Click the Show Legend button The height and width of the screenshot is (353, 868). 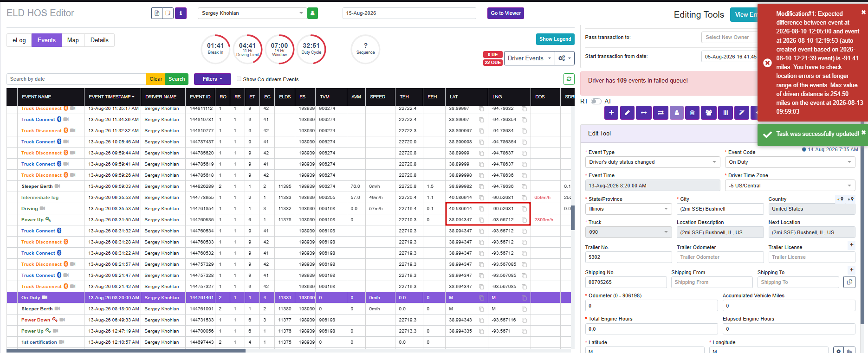(555, 39)
